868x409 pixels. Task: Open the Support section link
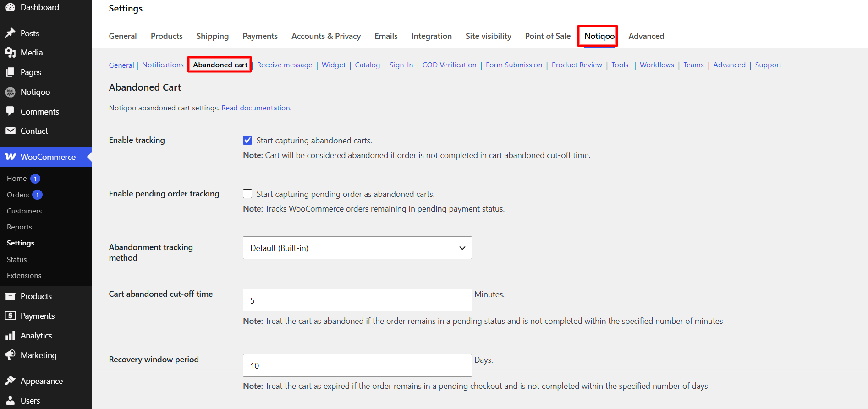click(768, 65)
